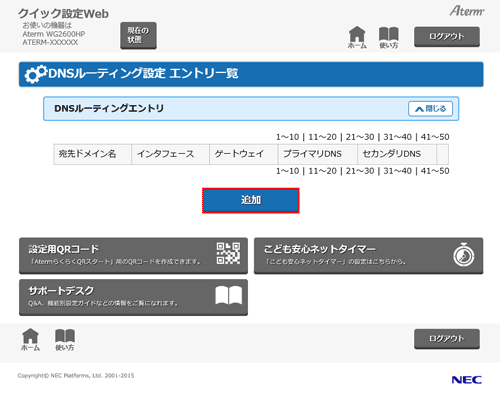Click the top Logout button
Viewport: 500px width, 393px height.
point(447,36)
